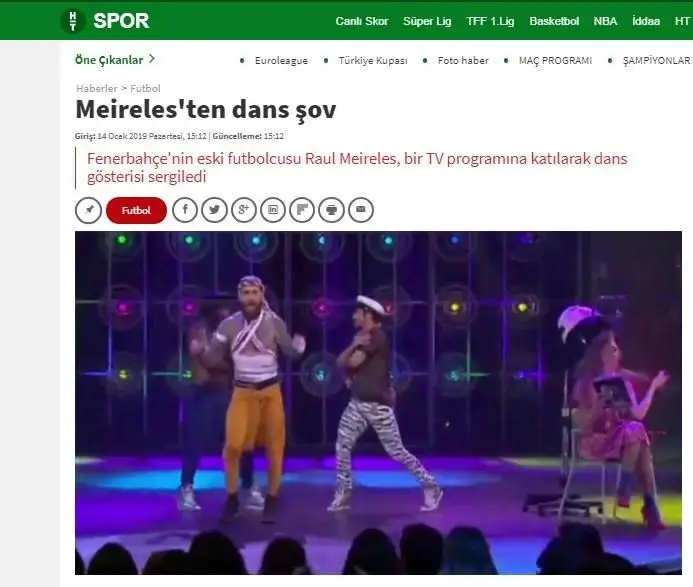Click Haberler breadcrumb link
The width and height of the screenshot is (693, 587).
click(97, 88)
